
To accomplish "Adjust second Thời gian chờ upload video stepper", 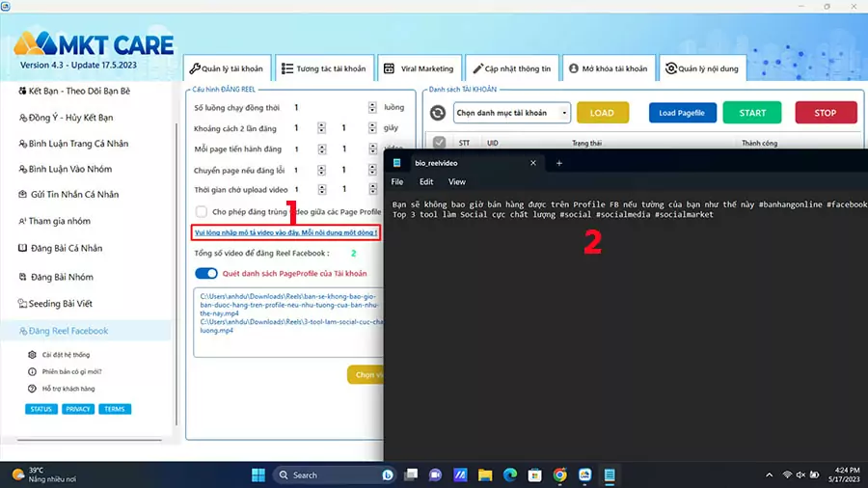I will 372,189.
